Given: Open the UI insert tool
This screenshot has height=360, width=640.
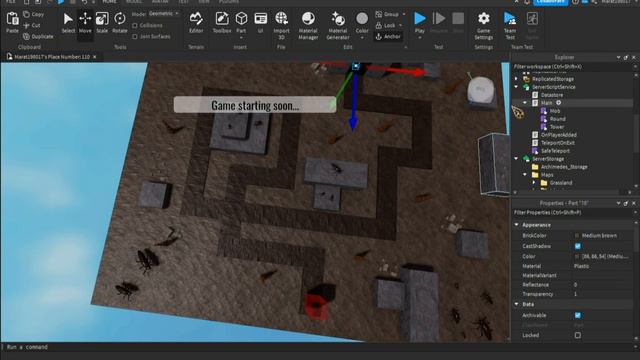Looking at the screenshot, I should [x=260, y=19].
